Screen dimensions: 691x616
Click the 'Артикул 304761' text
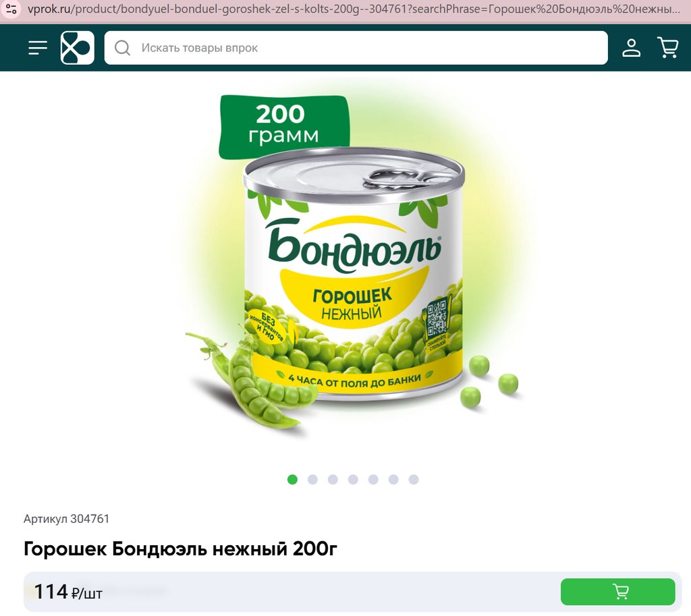coord(66,519)
